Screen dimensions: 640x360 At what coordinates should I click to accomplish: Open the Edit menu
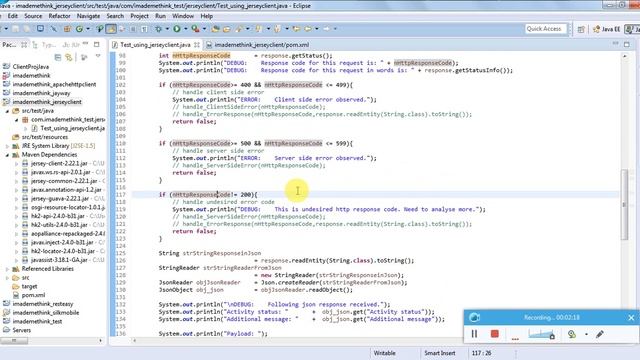[x=13, y=16]
